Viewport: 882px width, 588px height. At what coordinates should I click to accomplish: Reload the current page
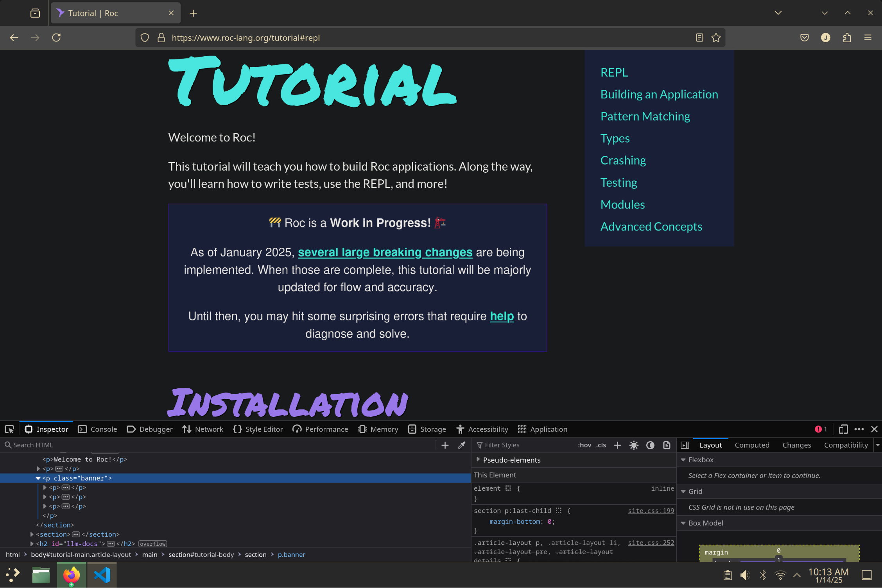click(x=56, y=38)
